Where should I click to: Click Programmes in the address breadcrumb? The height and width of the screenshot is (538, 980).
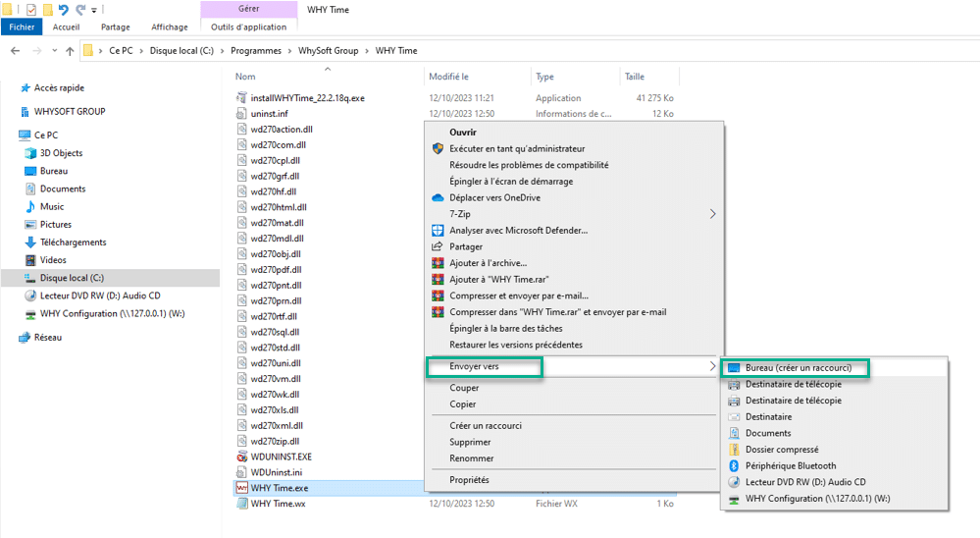256,51
